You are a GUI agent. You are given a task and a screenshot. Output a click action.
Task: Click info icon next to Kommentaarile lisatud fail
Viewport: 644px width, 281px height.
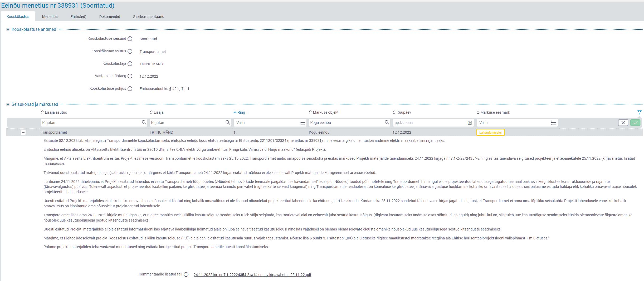coord(186,274)
